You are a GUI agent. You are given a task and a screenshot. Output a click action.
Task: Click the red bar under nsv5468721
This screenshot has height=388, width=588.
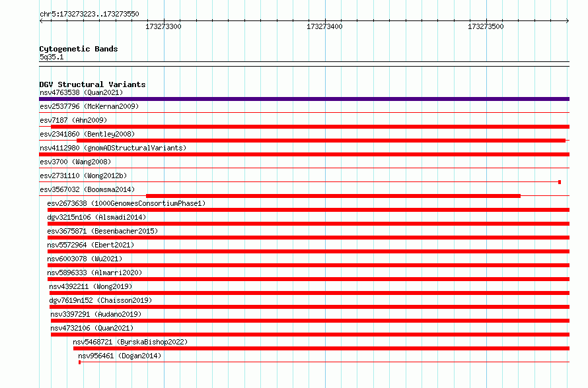321,348
